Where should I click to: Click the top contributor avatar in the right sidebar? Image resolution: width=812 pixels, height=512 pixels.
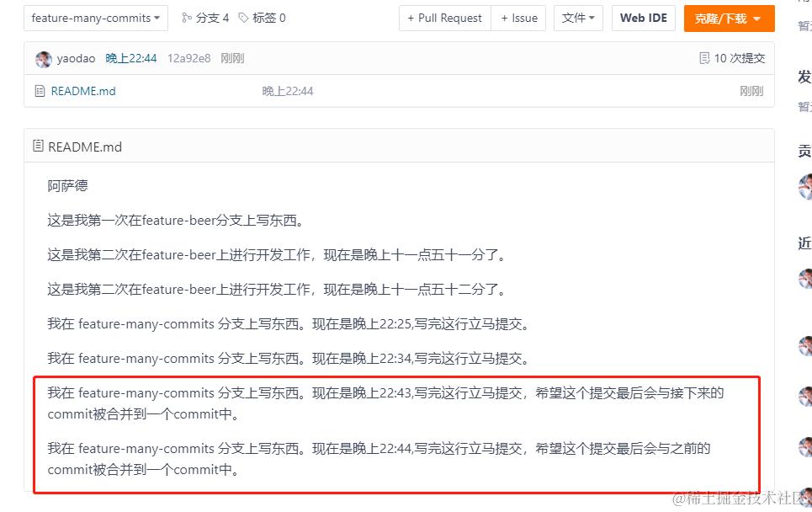806,186
